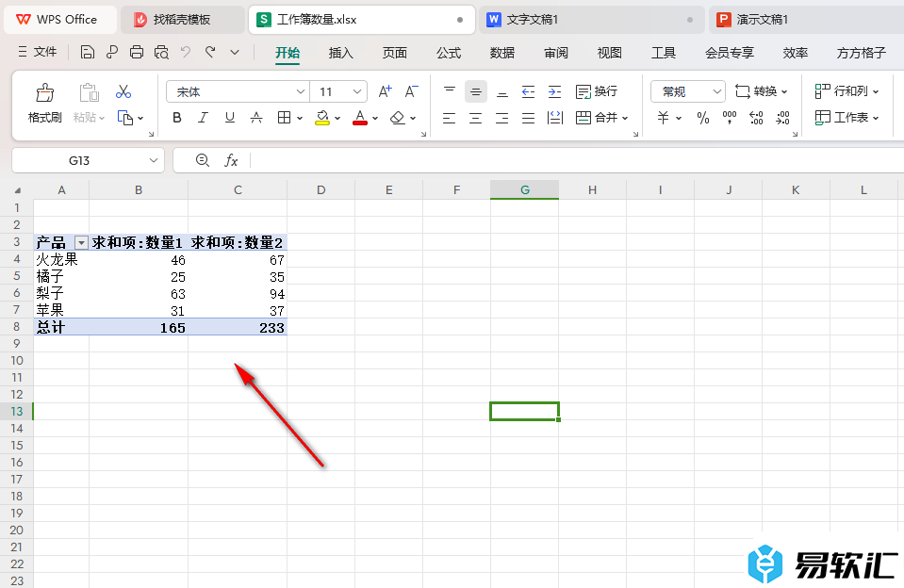Align text right

coord(502,118)
